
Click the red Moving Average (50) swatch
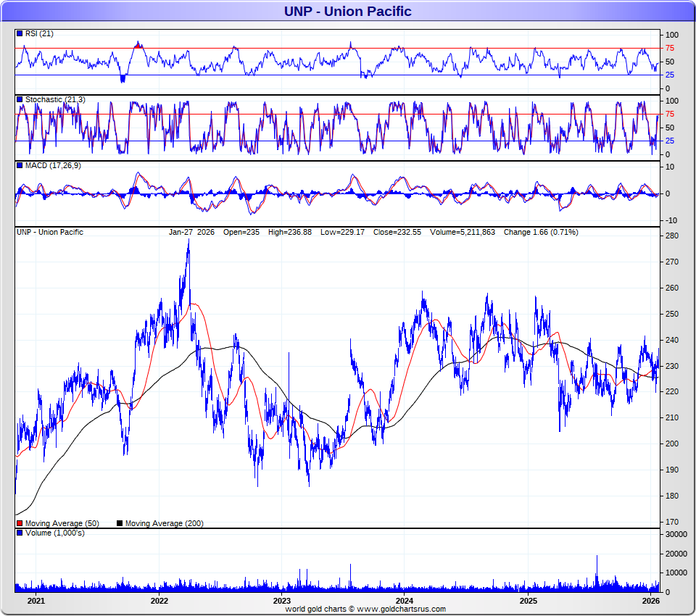[x=20, y=523]
